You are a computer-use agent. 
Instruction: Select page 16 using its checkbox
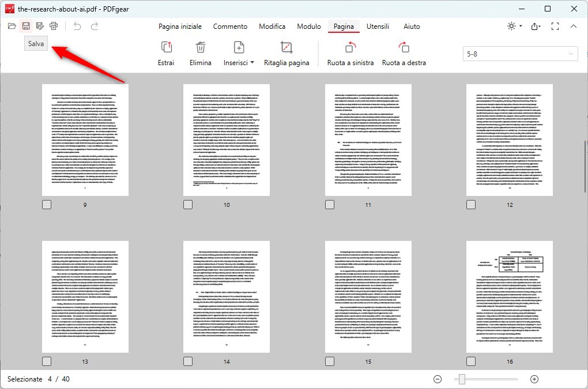(x=471, y=361)
